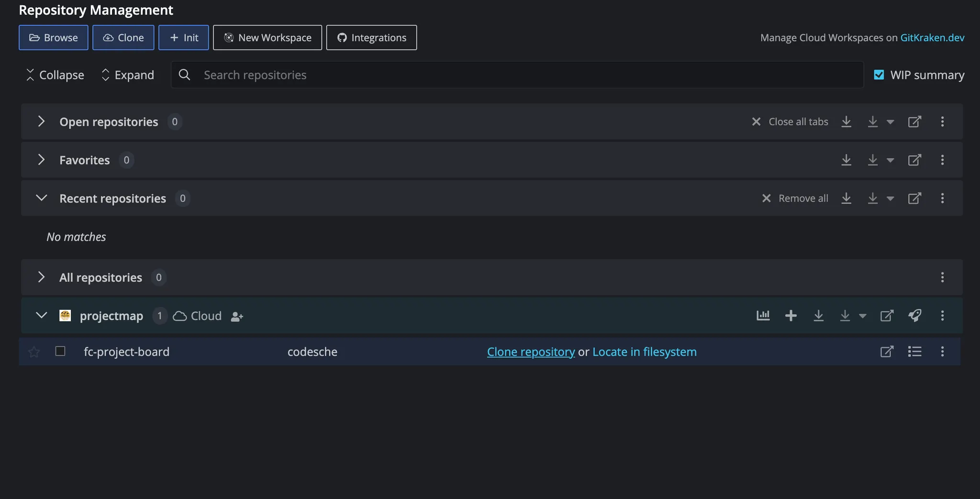
Task: Open the list icon for fc-project-board
Action: click(914, 352)
